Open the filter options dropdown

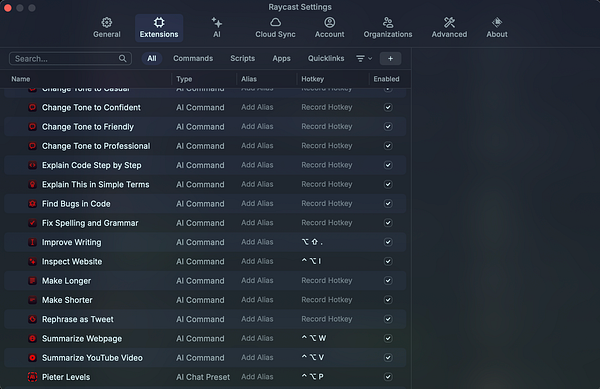click(364, 59)
